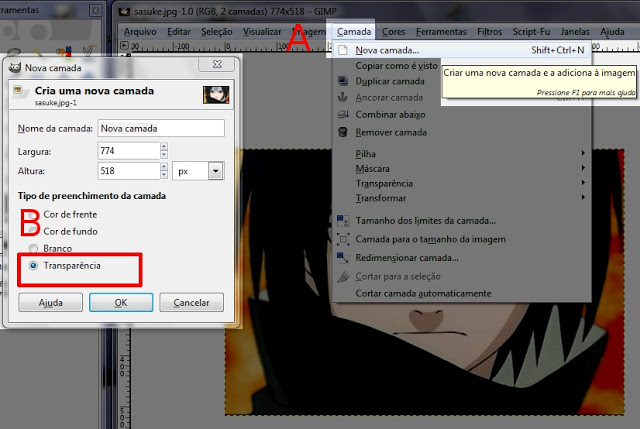Select the Transparência fill option
The width and height of the screenshot is (640, 429).
[x=35, y=265]
